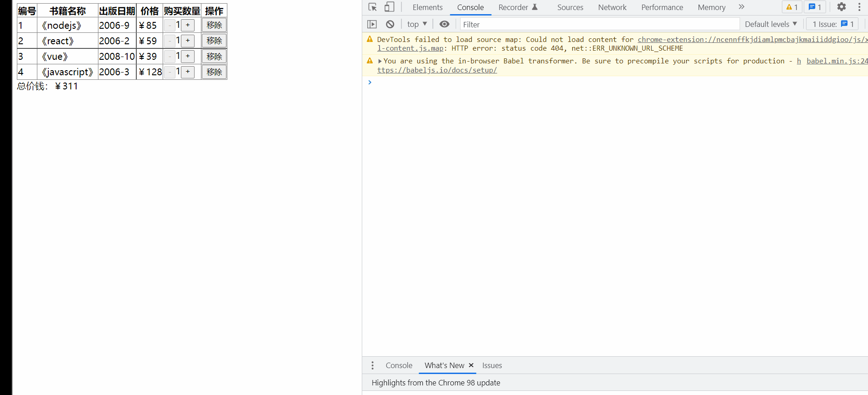The height and width of the screenshot is (395, 868).
Task: Close the What's New drawer tab
Action: [x=471, y=365]
